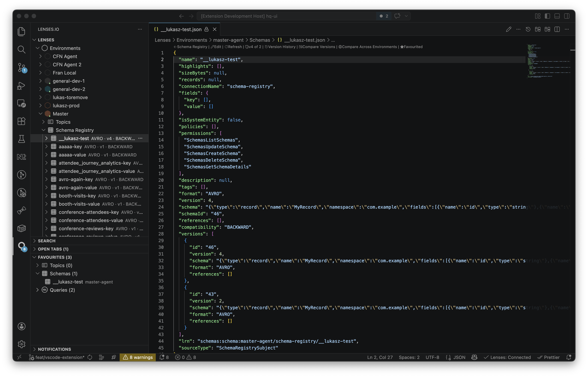Click the history clock icon in editor toolbar
This screenshot has height=377, width=588.
(x=528, y=29)
